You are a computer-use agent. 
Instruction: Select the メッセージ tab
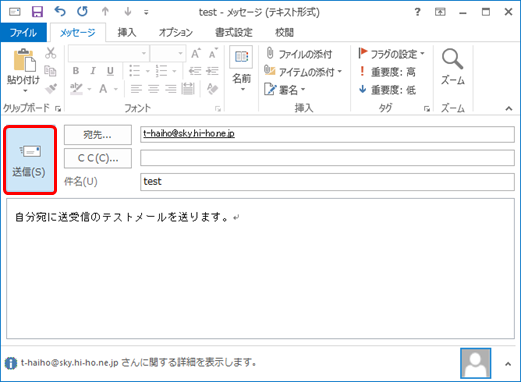[x=78, y=33]
